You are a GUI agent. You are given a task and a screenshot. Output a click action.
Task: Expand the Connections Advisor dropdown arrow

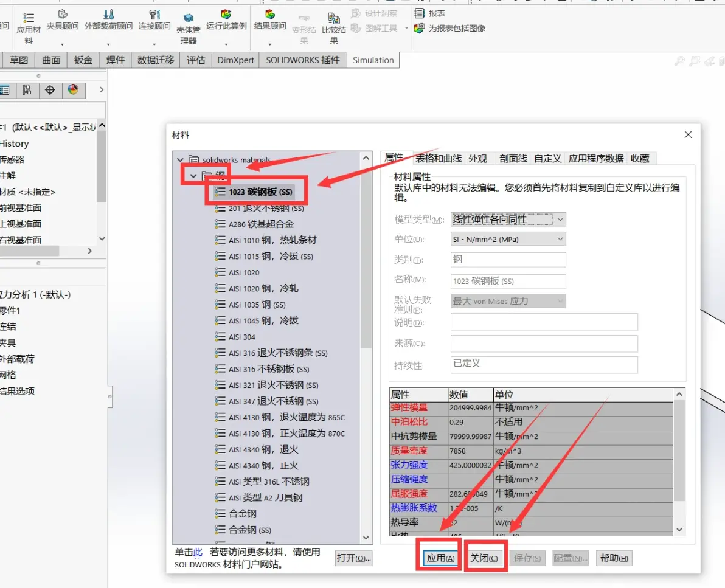click(154, 44)
